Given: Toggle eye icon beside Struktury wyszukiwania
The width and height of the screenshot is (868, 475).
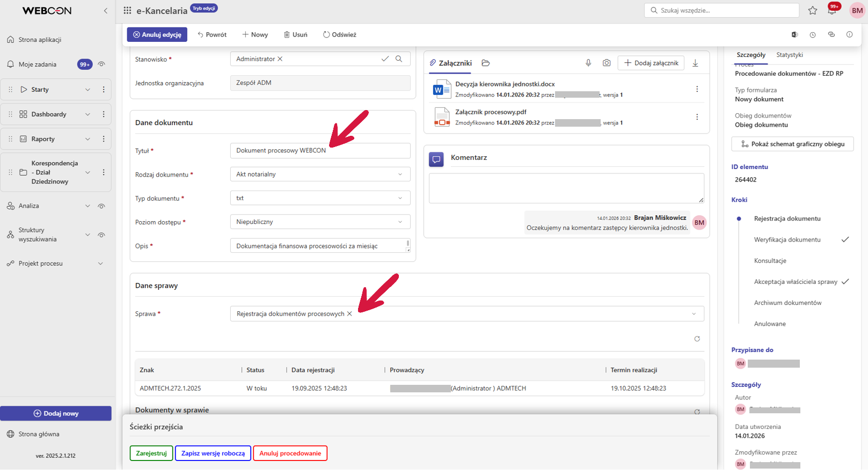Looking at the screenshot, I should point(101,235).
